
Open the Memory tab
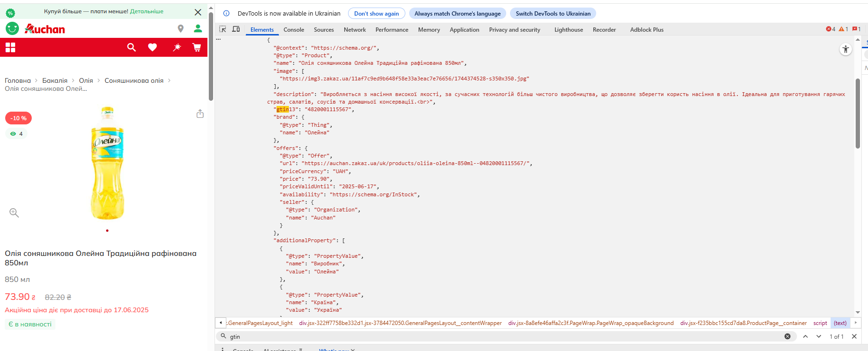(429, 30)
